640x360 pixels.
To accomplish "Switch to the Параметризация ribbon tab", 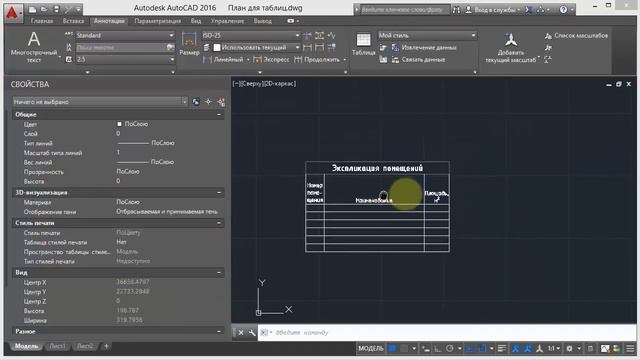I will click(158, 21).
